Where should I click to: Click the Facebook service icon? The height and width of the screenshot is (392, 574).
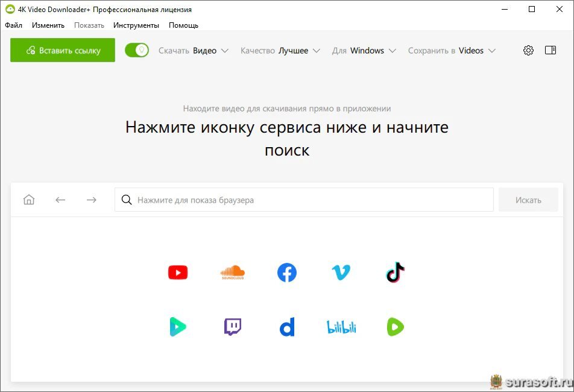(x=287, y=273)
